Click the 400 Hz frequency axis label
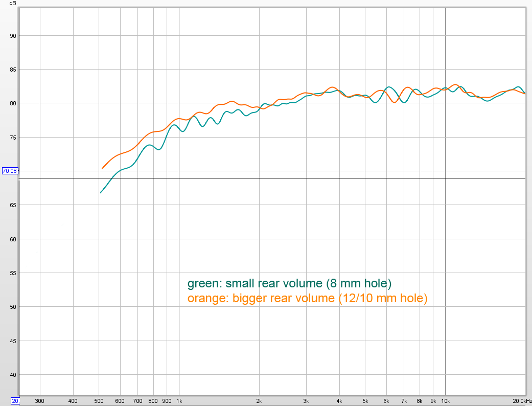Image resolution: width=532 pixels, height=406 pixels. [73, 401]
